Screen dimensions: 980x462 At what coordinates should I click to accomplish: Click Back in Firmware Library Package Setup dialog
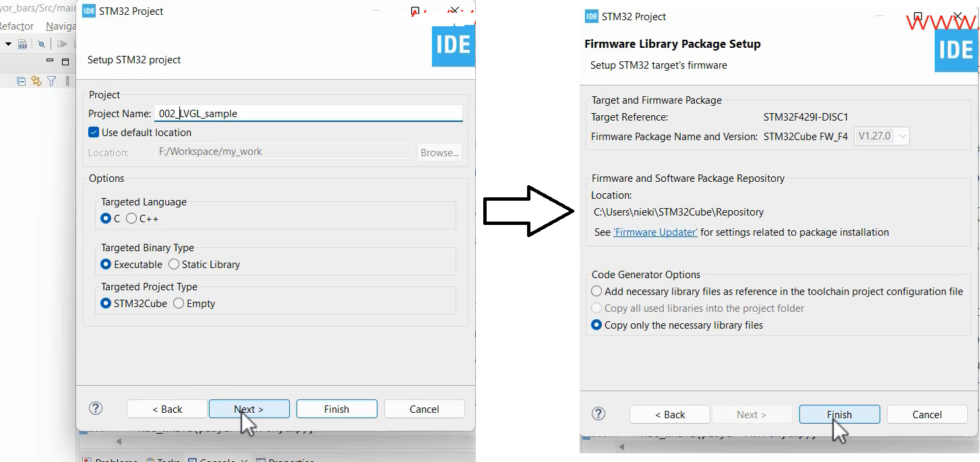pos(670,414)
